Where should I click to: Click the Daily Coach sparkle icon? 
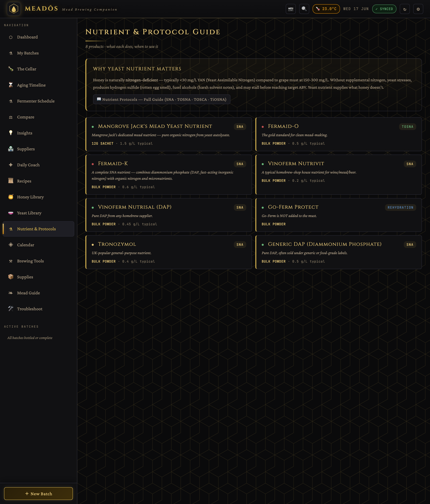pos(11,165)
